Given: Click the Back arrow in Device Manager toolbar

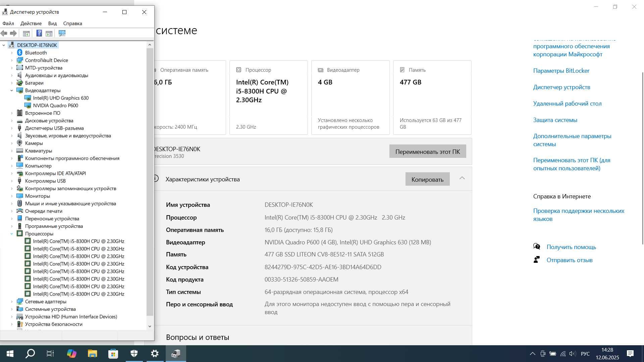Looking at the screenshot, I should coord(4,33).
